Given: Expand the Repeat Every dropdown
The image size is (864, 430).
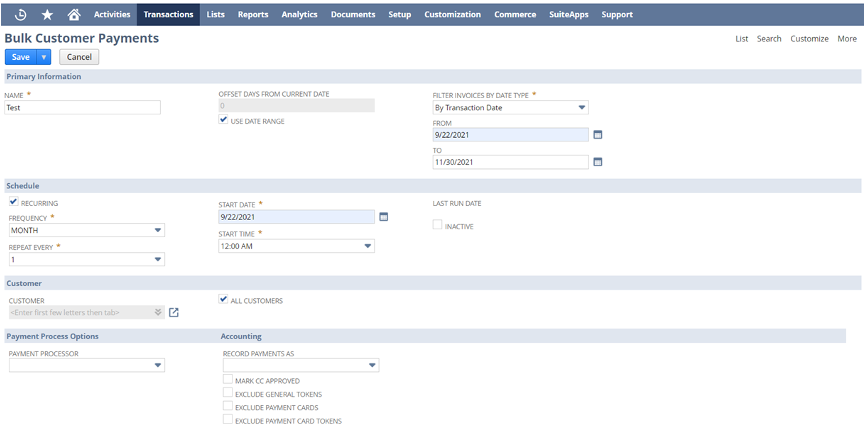Looking at the screenshot, I should point(158,259).
